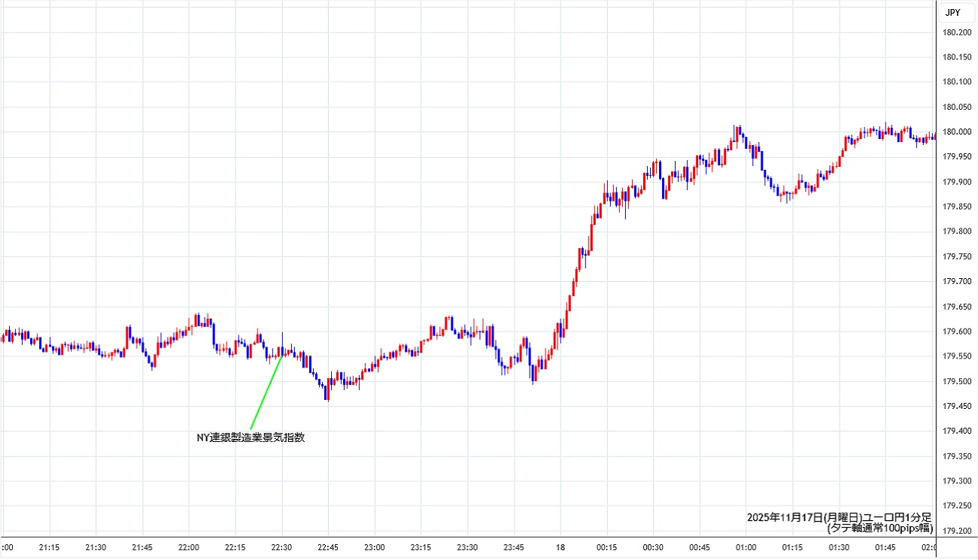Click the NY連銀製造業景気指数 annotation text
Screen dimensions: 978x560
[x=251, y=437]
